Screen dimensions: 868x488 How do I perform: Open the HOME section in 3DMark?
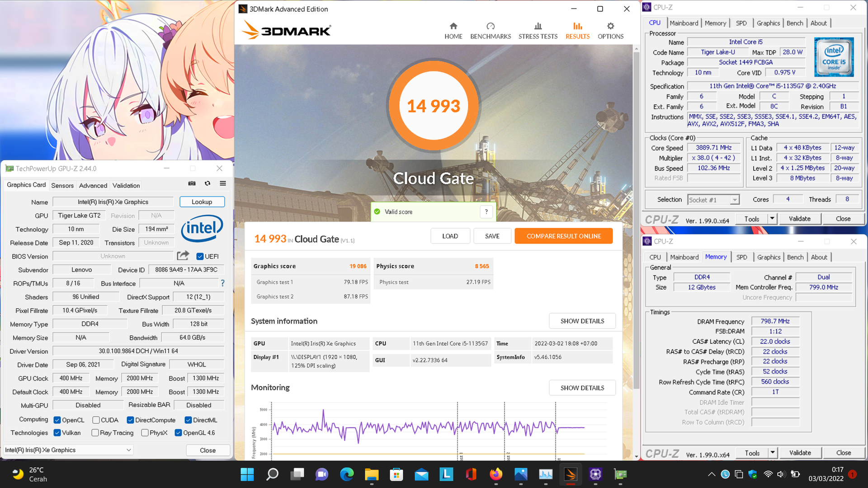coord(453,31)
